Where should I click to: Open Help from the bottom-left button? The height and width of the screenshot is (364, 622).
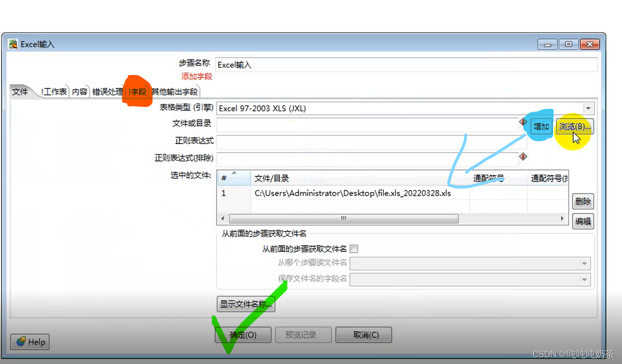[x=30, y=342]
